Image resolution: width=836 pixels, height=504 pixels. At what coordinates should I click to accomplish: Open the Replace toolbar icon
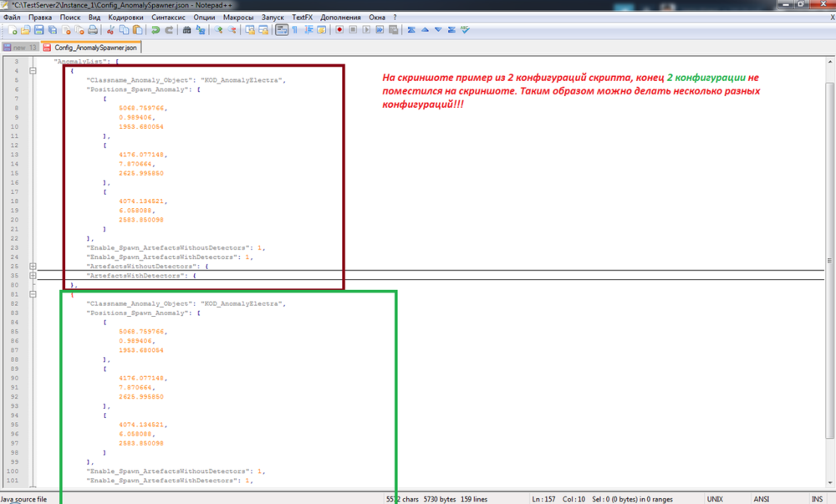(201, 30)
